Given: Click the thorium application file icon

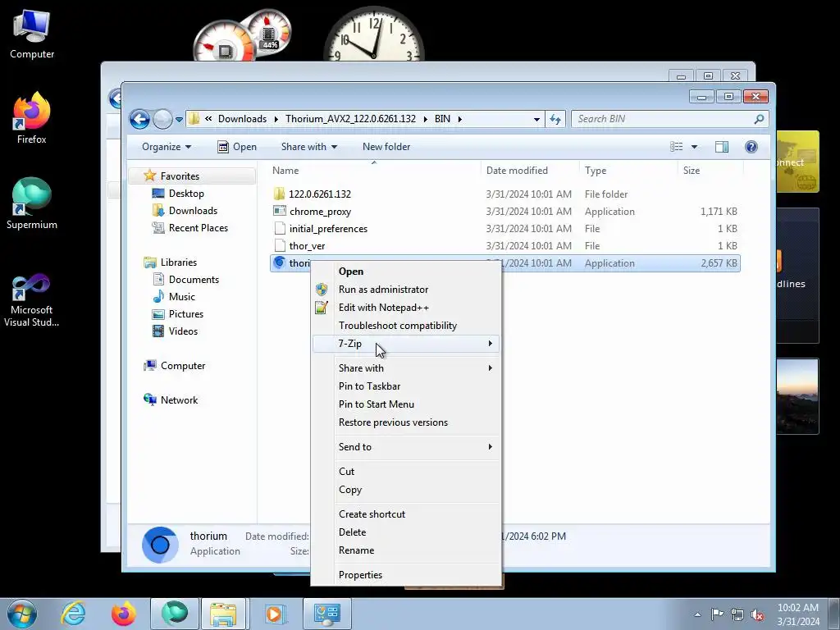Looking at the screenshot, I should click(x=279, y=262).
